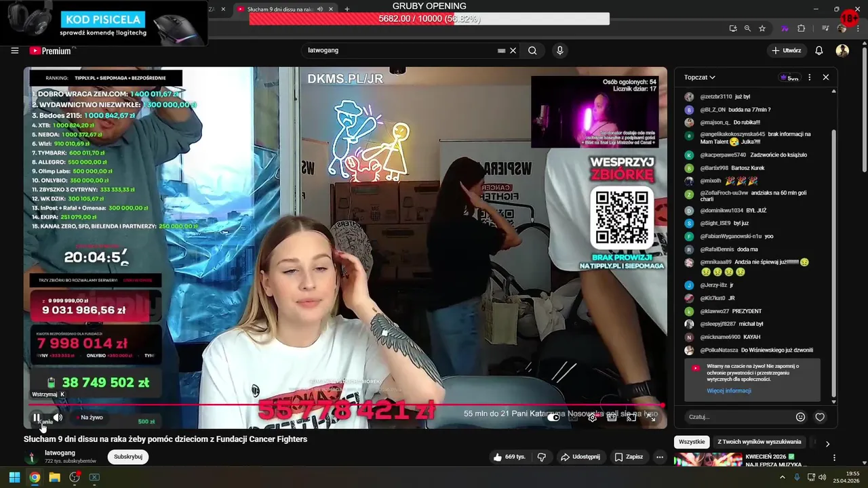
Task: Open the latwogang channel avatar
Action: click(x=31, y=457)
